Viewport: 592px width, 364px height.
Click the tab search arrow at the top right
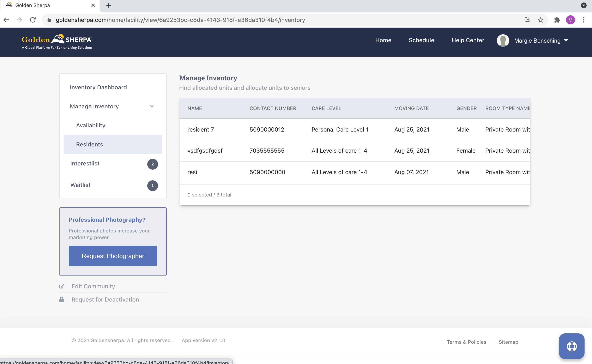(584, 5)
